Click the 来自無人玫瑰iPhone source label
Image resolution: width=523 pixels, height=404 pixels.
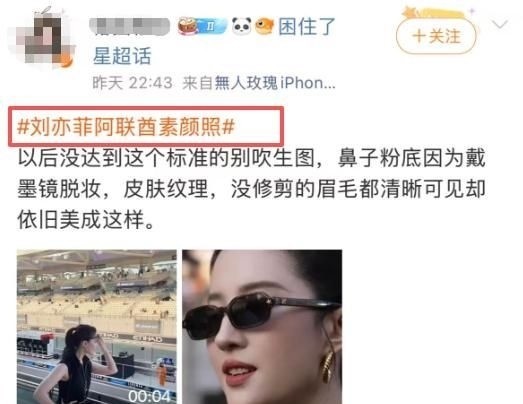259,83
